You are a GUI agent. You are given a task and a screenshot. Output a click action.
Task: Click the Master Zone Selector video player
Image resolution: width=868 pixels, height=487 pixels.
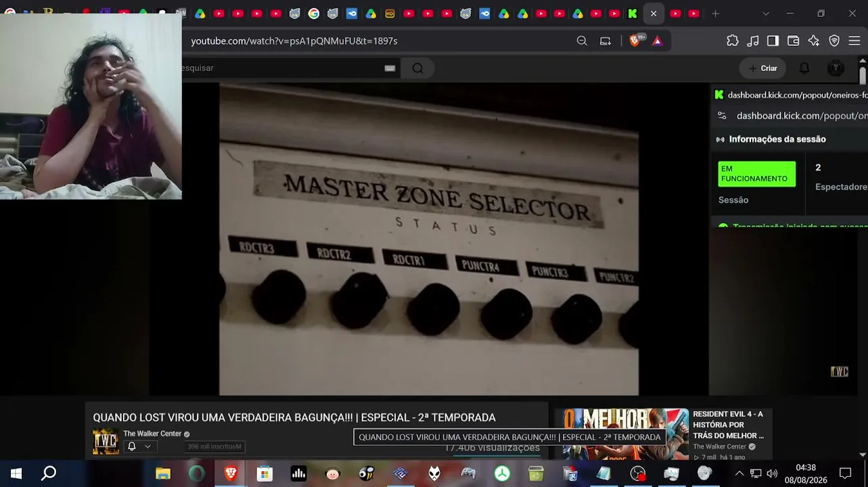click(x=429, y=239)
